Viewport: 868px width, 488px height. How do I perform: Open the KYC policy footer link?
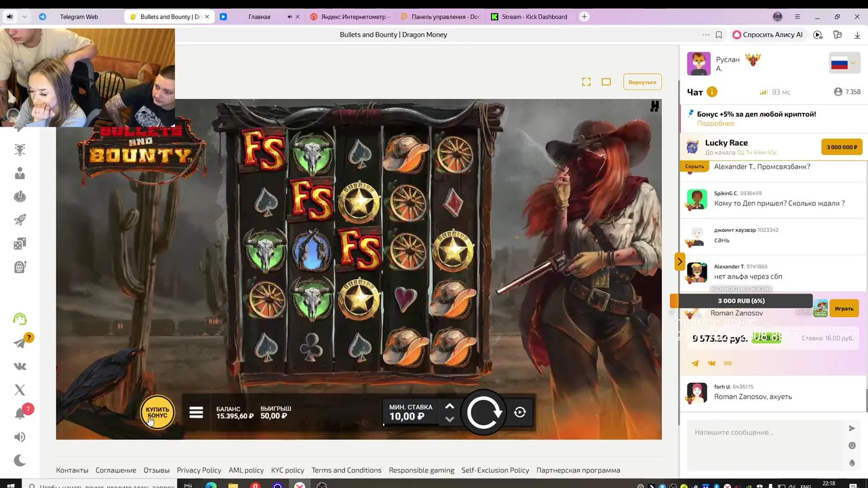(x=288, y=470)
